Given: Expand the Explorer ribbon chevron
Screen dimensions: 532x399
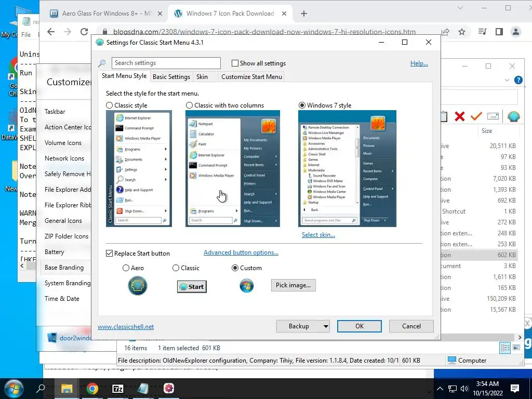Looking at the screenshot, I should [x=507, y=80].
